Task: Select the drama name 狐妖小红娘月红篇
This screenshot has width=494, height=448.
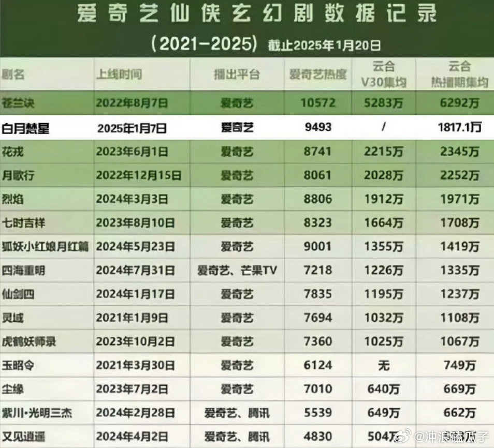Action: [46, 247]
